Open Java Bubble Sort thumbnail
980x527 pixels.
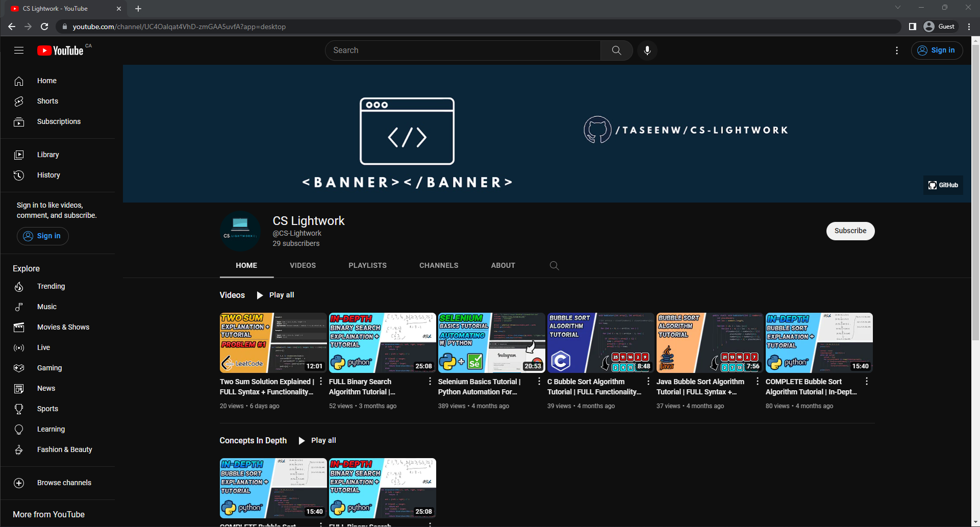[x=710, y=342]
